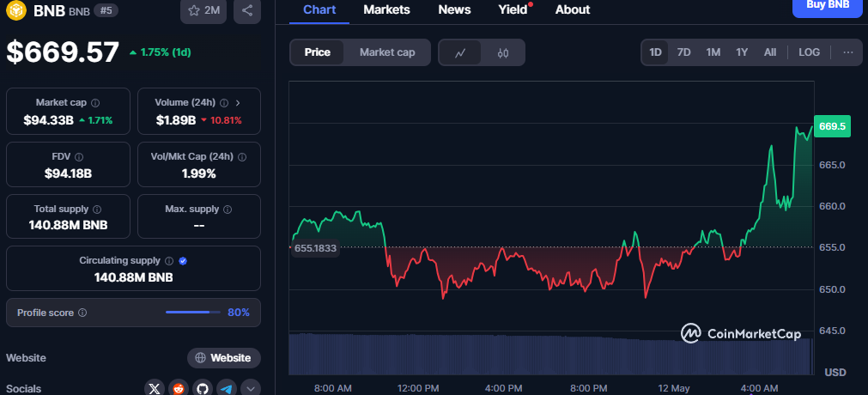Open the Markets tab

pos(387,10)
